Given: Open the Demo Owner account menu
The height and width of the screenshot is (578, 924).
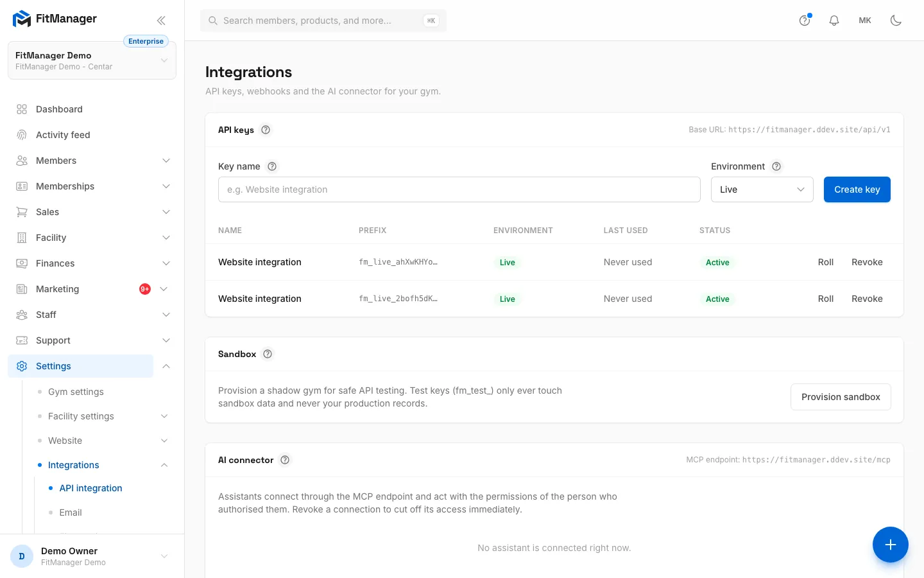Looking at the screenshot, I should pyautogui.click(x=92, y=556).
